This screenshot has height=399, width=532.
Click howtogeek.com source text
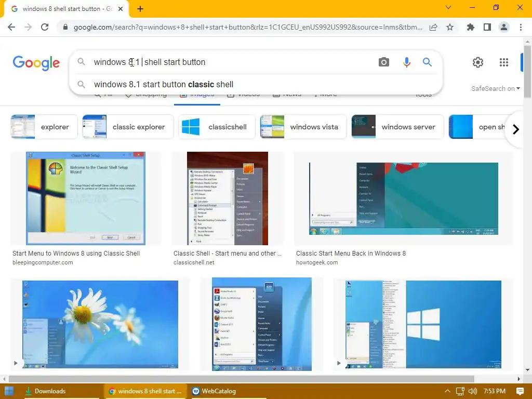[317, 262]
